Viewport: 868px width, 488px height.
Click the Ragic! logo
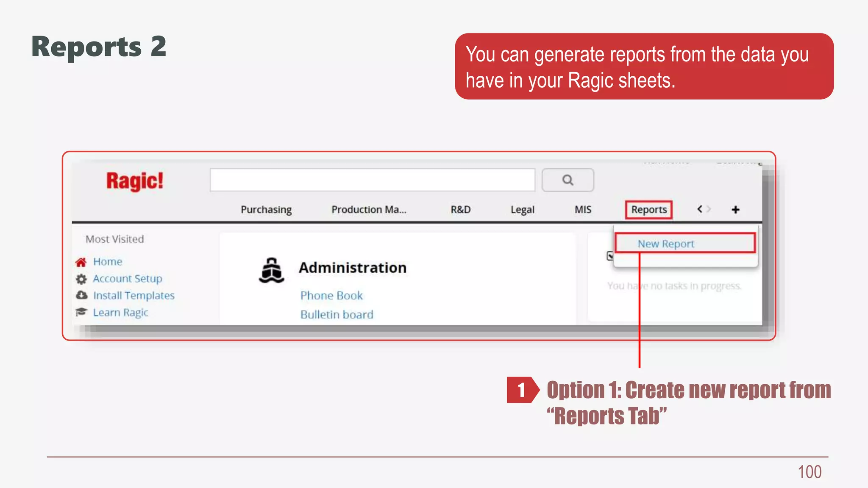[135, 181]
